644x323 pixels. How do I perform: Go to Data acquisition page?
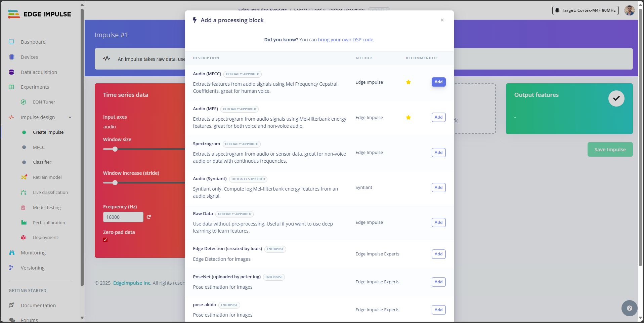point(39,72)
